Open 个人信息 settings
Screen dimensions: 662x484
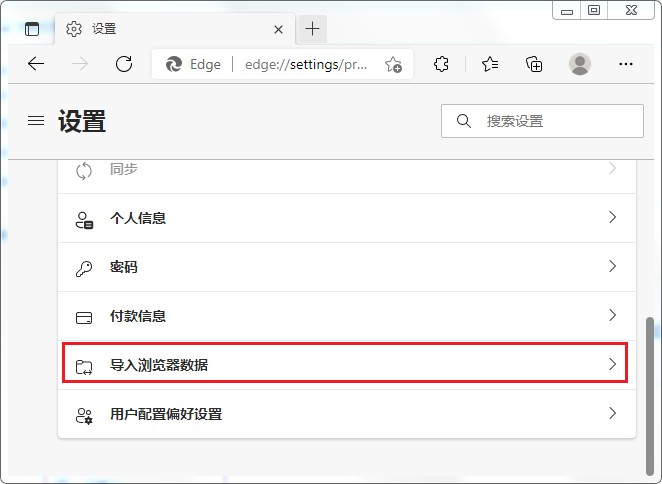[347, 218]
